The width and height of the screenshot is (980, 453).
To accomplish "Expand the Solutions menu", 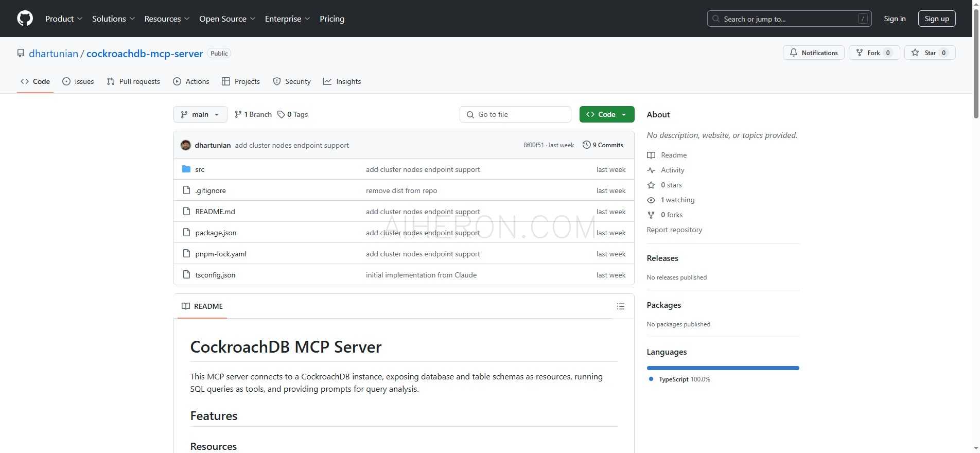I will point(113,19).
